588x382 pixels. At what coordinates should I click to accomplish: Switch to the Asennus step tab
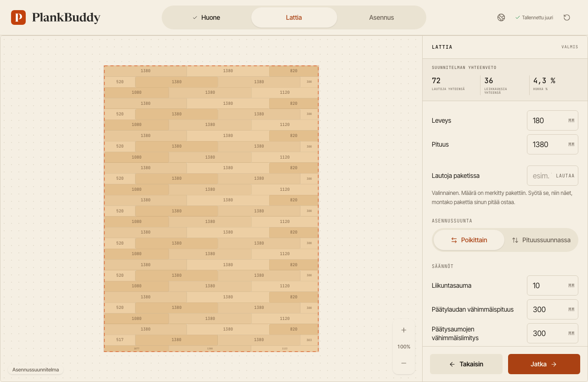[x=381, y=17]
